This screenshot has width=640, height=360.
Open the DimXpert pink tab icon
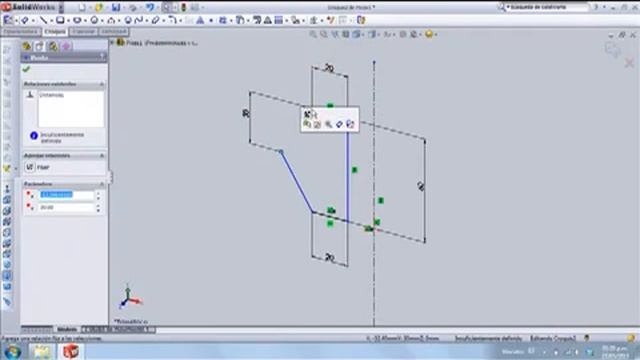point(67,46)
